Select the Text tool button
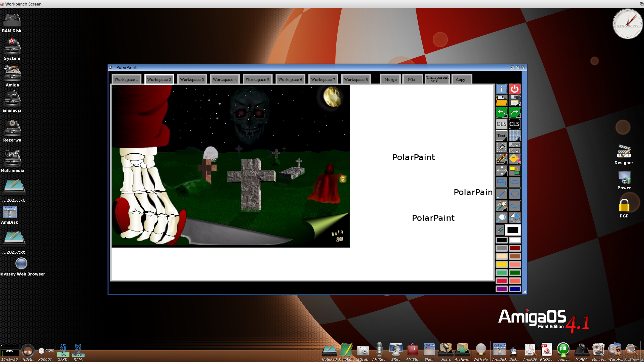Screen dimensions: 644x362 501,136
